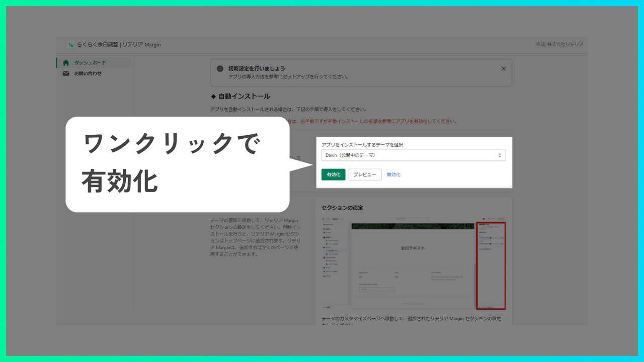Click the プレビュー button
Image resolution: width=644 pixels, height=362 pixels.
point(364,174)
